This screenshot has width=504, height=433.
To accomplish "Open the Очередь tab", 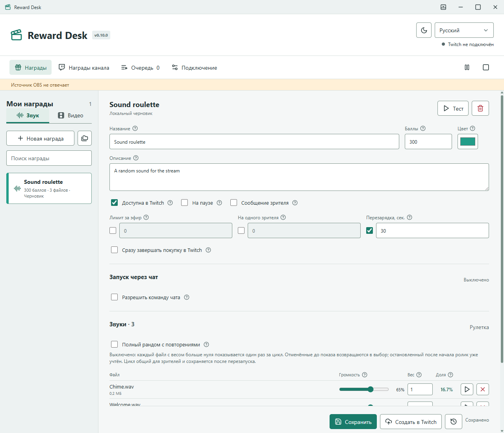I will 140,67.
